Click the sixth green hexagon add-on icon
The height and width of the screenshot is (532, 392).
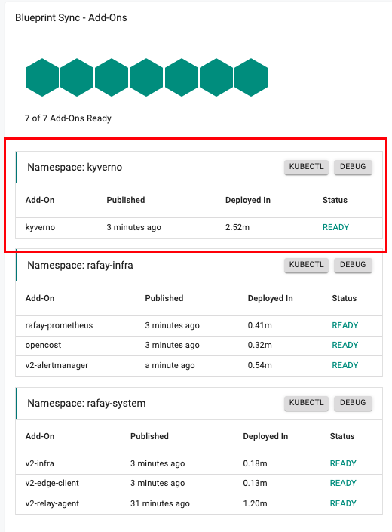click(x=216, y=78)
